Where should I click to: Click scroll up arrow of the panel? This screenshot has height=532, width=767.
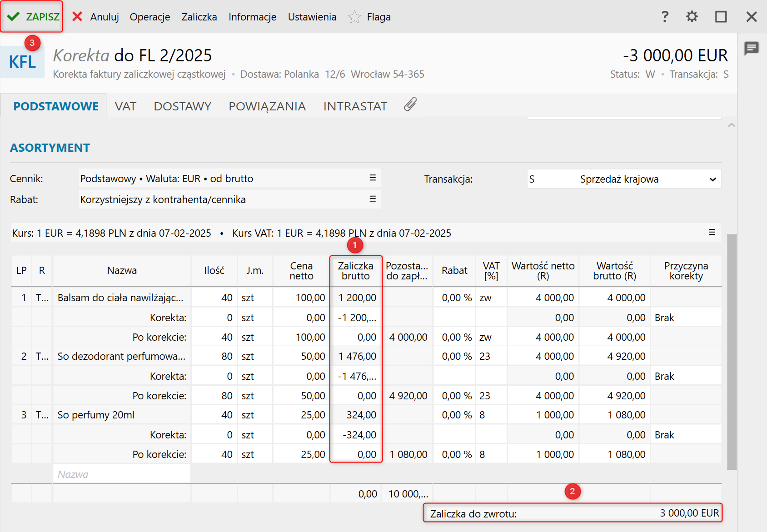point(732,125)
